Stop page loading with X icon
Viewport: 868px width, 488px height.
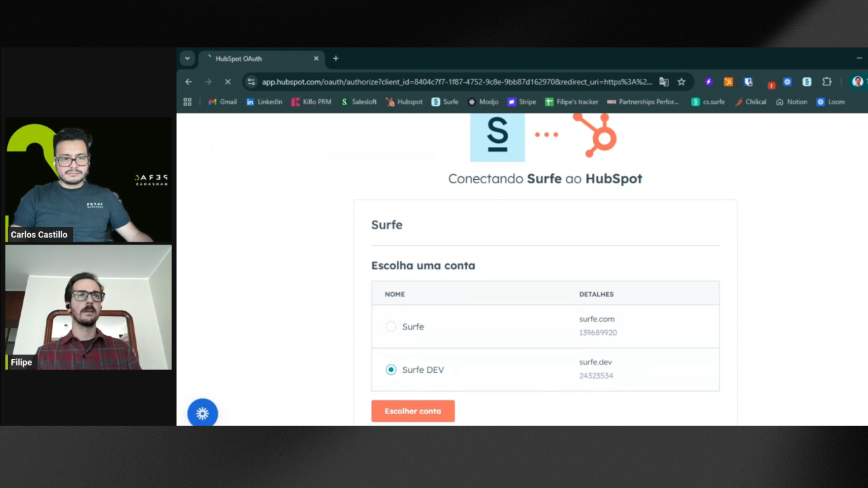228,82
